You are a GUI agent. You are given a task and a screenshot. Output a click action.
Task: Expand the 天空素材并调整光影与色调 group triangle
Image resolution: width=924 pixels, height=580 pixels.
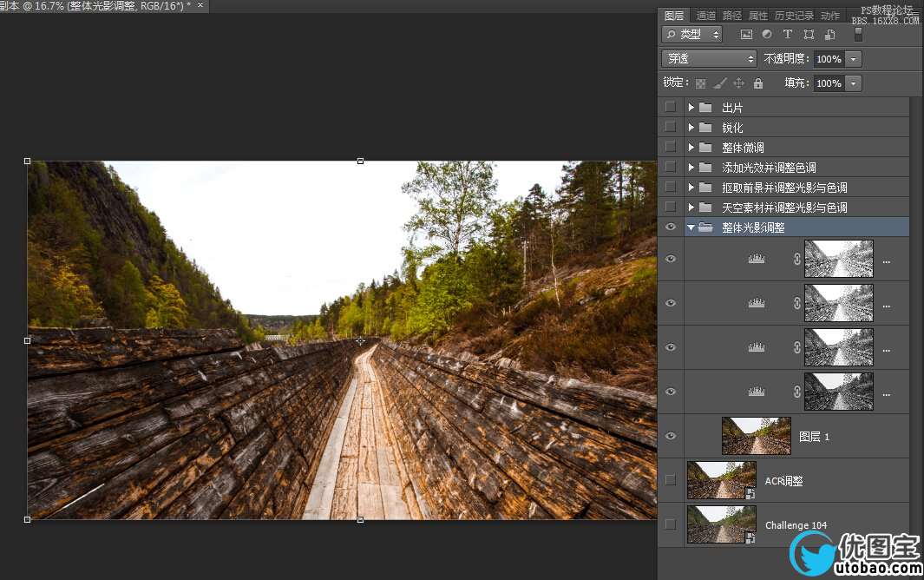pos(691,208)
